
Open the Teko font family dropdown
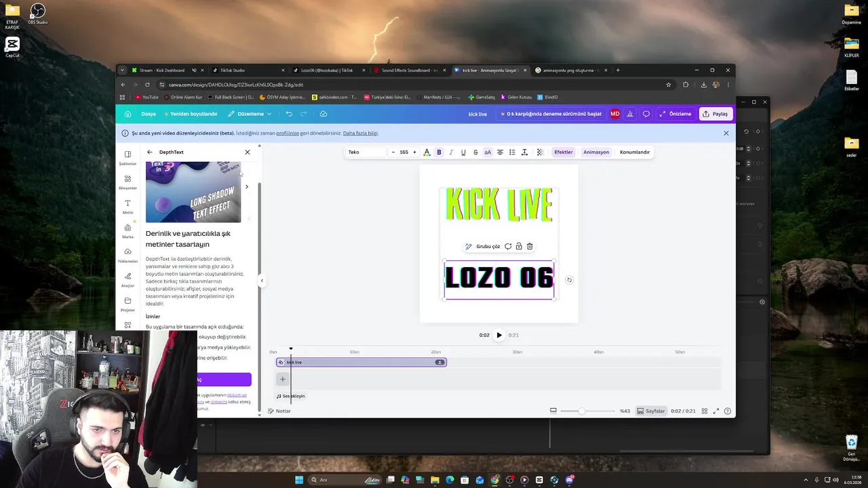tap(366, 152)
